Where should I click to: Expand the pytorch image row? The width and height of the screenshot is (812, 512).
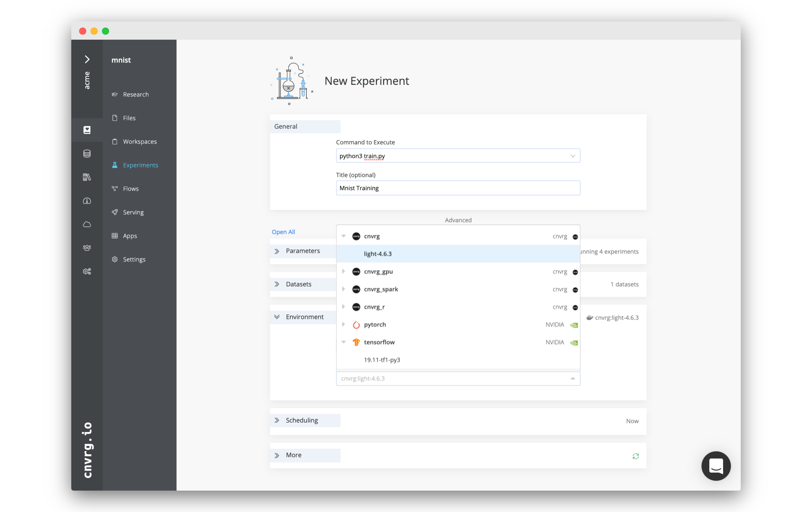[x=344, y=324]
